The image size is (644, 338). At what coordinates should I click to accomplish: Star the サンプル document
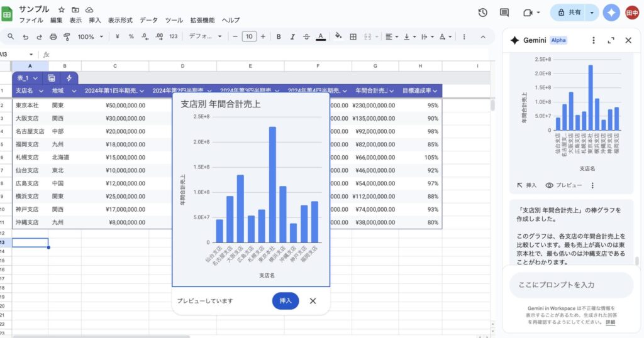click(x=61, y=9)
